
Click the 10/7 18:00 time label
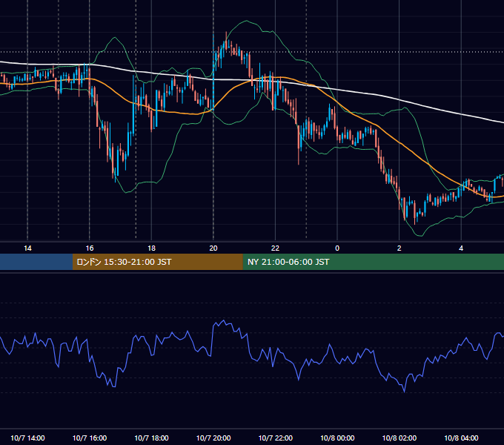coord(151,438)
